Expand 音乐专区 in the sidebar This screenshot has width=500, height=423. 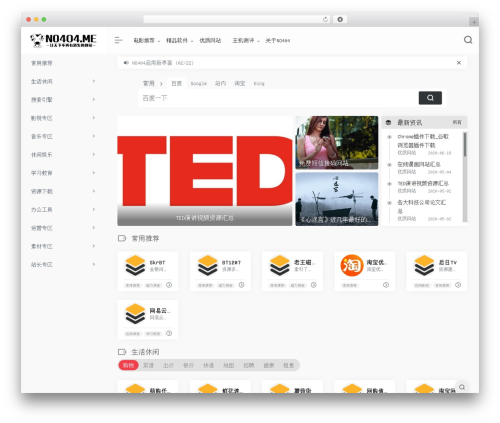click(x=63, y=136)
